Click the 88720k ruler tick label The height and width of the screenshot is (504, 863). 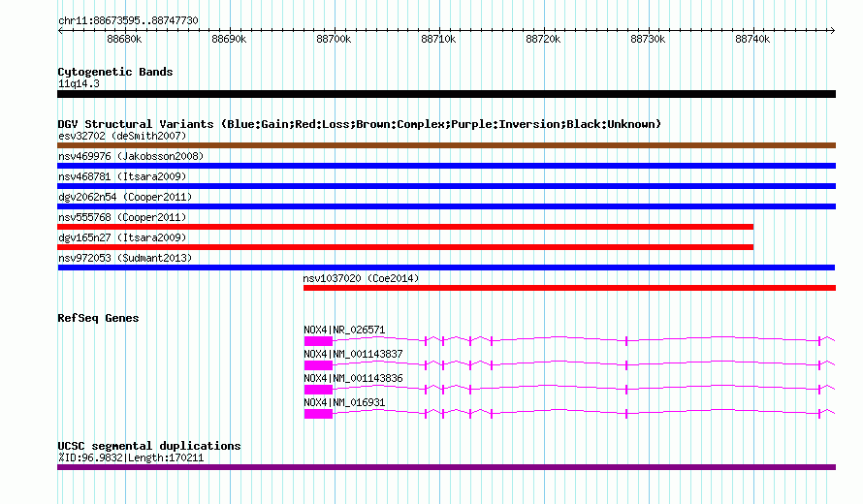click(543, 39)
